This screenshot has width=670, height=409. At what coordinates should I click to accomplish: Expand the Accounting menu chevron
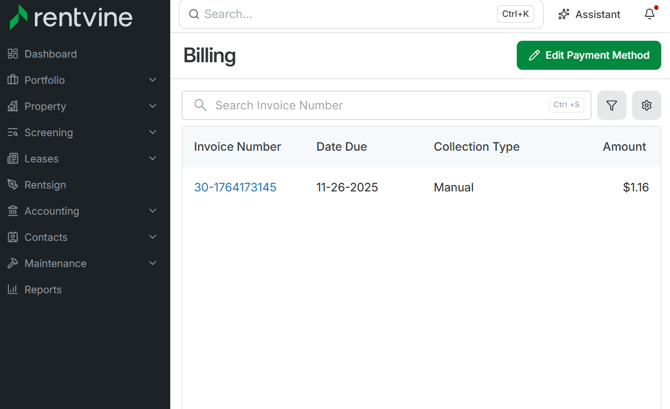[153, 211]
